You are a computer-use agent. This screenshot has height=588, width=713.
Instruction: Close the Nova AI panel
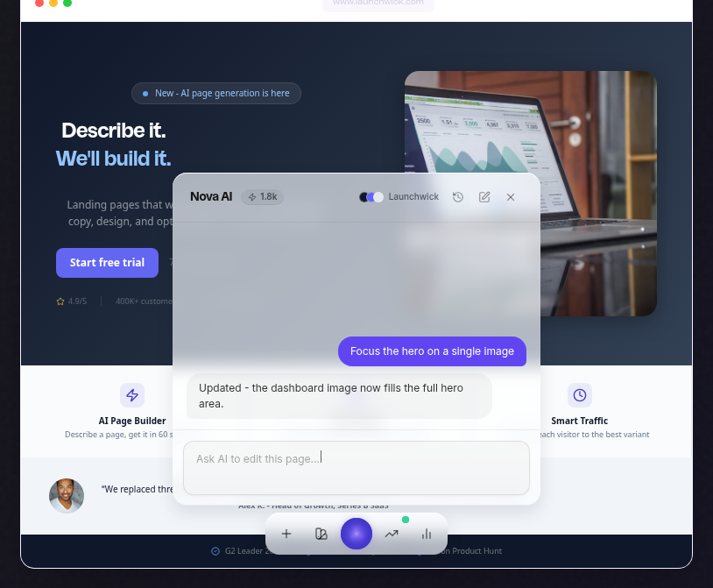point(511,197)
